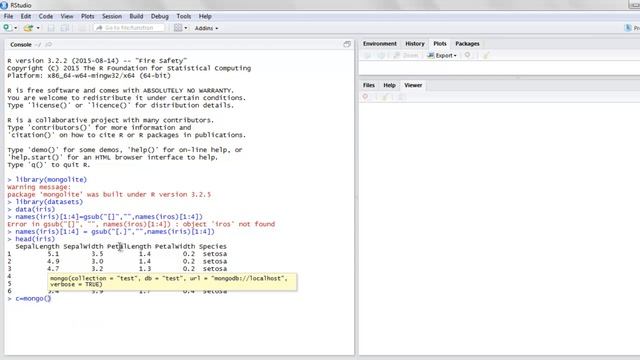Image resolution: width=640 pixels, height=360 pixels.
Task: Click the Save document icon
Action: click(x=51, y=28)
